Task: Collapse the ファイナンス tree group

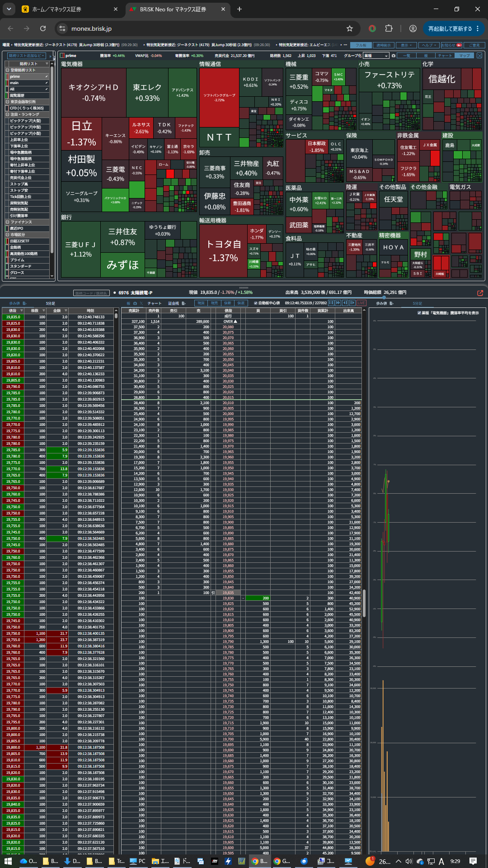Action: [x=7, y=222]
